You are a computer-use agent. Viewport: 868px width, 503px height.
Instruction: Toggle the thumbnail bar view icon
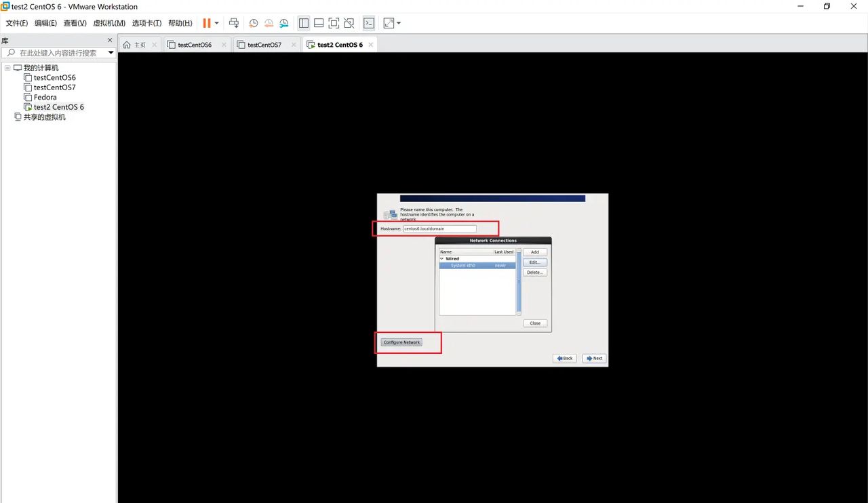(x=319, y=23)
